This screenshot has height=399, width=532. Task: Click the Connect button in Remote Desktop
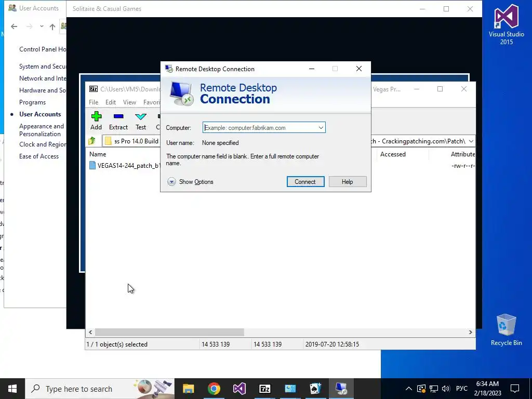coord(305,181)
